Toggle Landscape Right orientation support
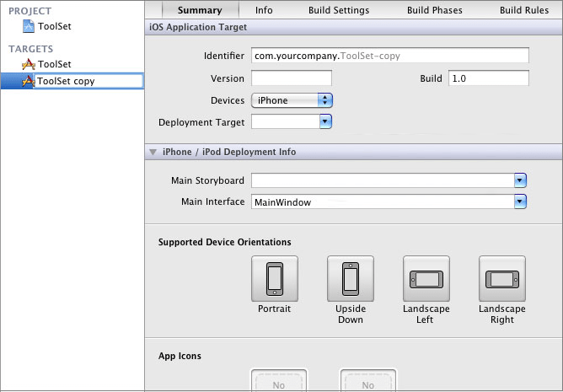This screenshot has width=563, height=392. [501, 278]
